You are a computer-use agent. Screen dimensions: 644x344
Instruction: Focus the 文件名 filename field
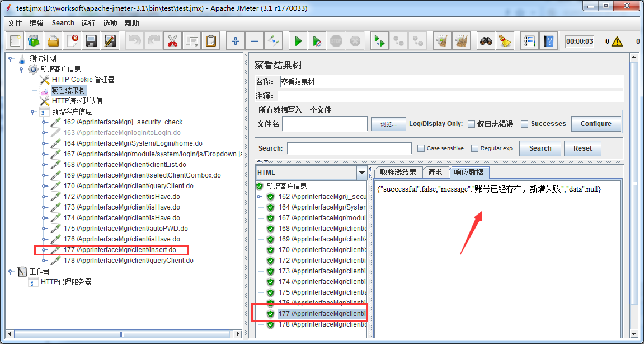click(x=325, y=124)
